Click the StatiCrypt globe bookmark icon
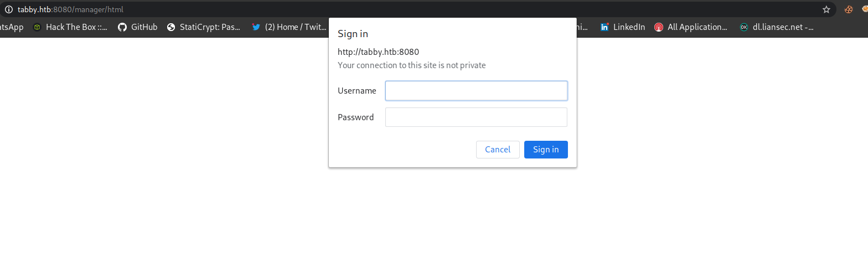 point(171,27)
